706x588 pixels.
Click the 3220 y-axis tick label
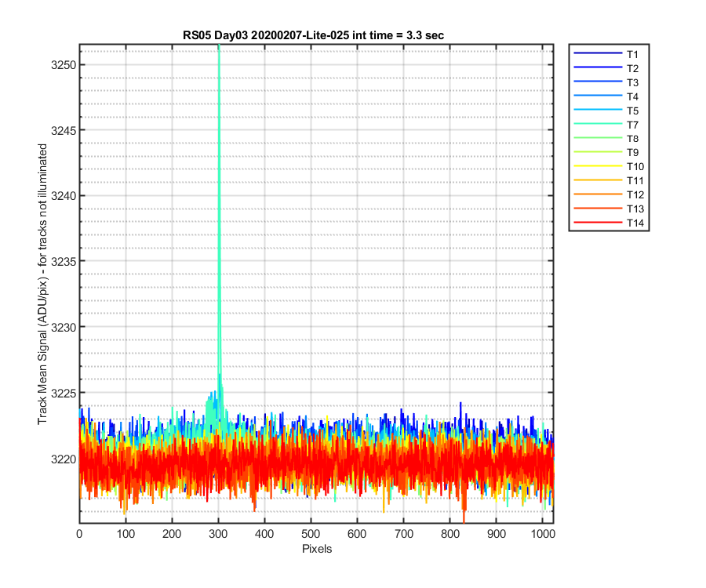point(64,459)
